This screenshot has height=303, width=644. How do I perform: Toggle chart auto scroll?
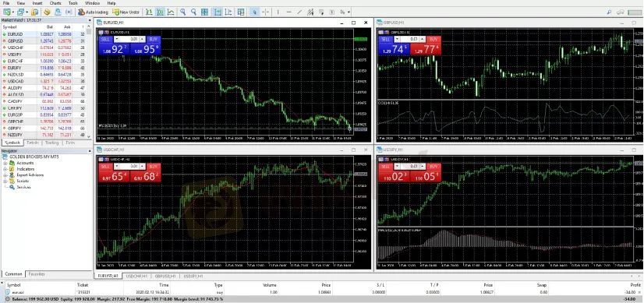click(x=218, y=12)
